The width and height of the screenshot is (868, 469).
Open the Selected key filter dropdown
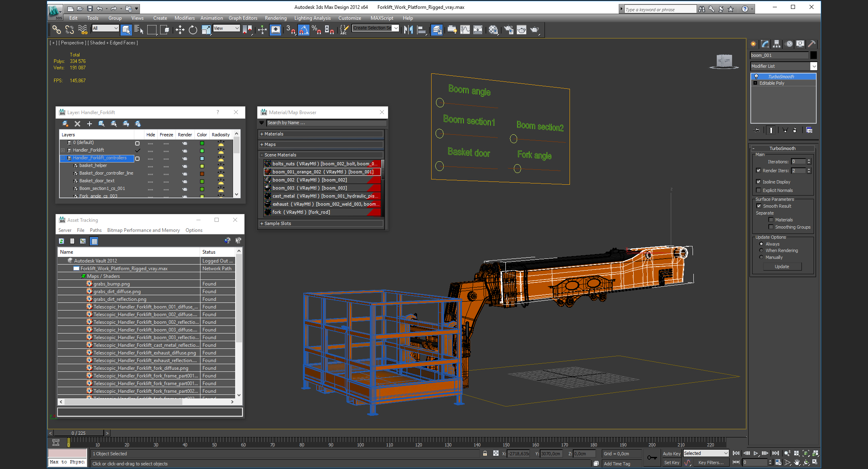(705, 453)
